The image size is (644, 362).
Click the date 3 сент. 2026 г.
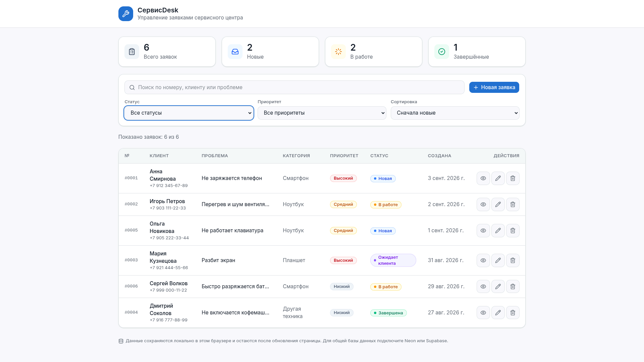(x=446, y=178)
